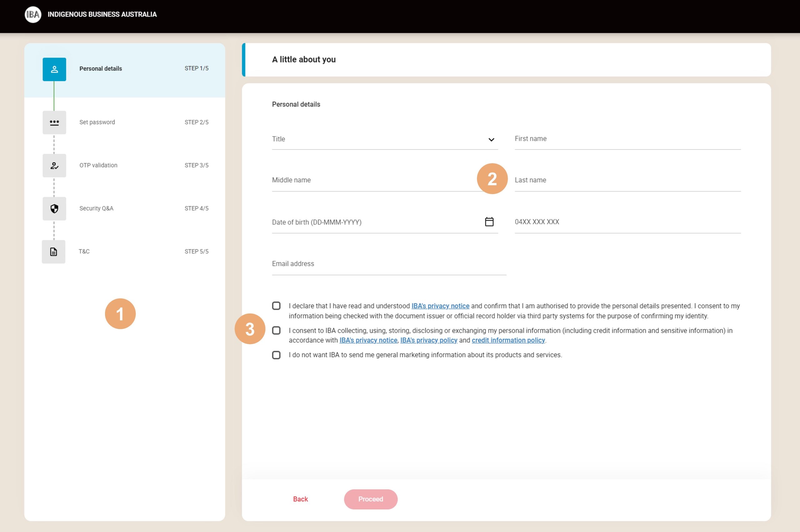Click the Title dropdown chevron arrow
800x532 pixels.
[491, 140]
